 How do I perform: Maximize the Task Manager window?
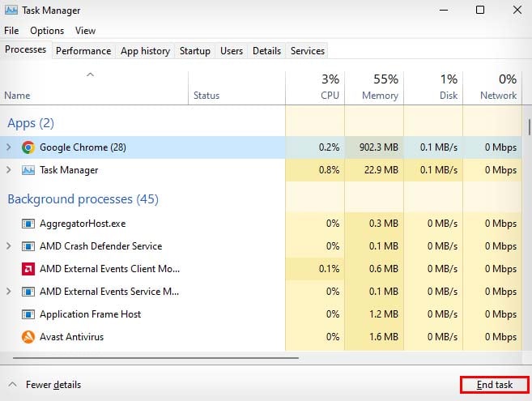[480, 10]
